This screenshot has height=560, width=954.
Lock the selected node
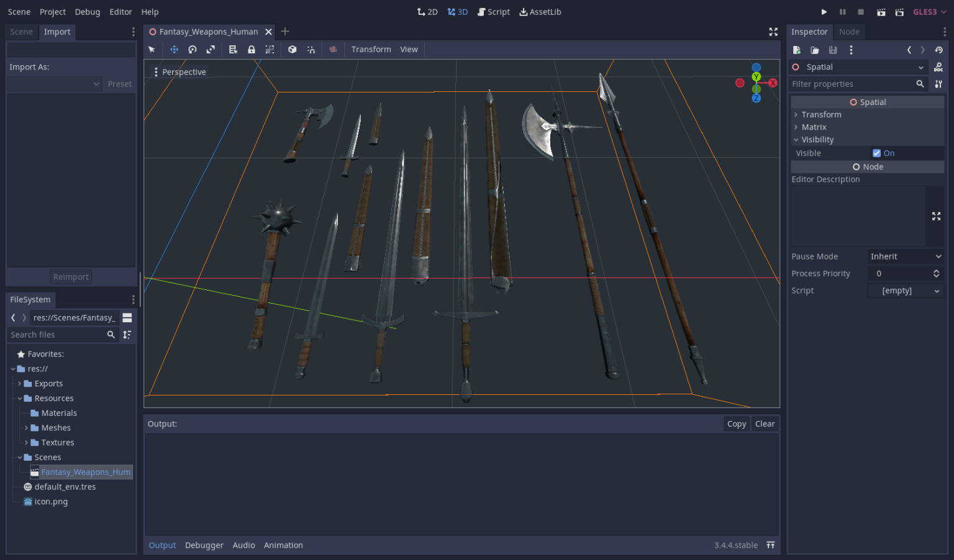(x=252, y=49)
